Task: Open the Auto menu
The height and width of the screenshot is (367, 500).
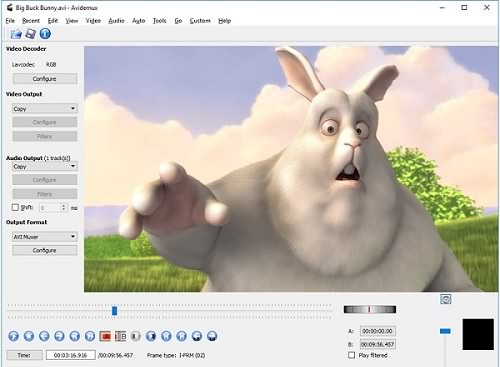Action: 138,21
